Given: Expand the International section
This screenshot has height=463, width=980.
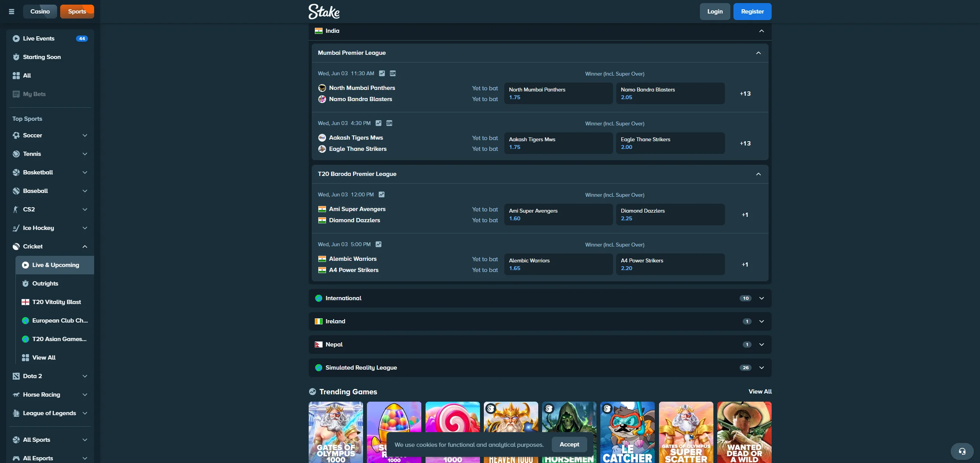Looking at the screenshot, I should (762, 298).
